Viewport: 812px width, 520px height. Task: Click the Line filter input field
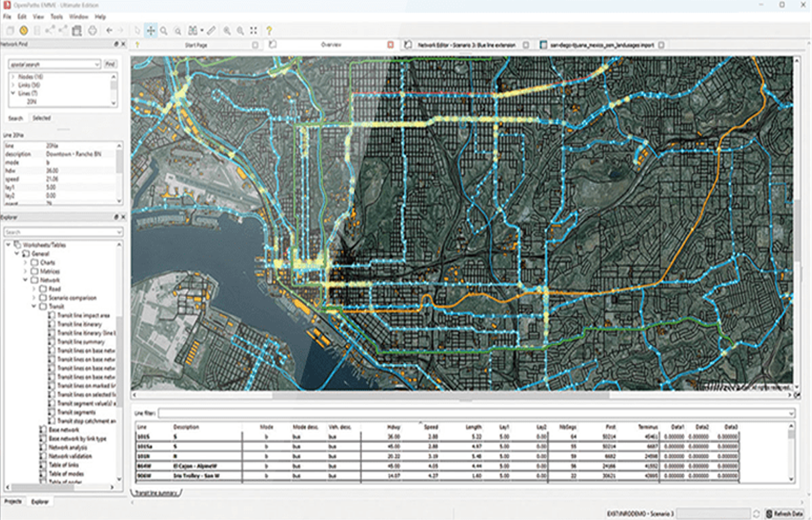476,413
